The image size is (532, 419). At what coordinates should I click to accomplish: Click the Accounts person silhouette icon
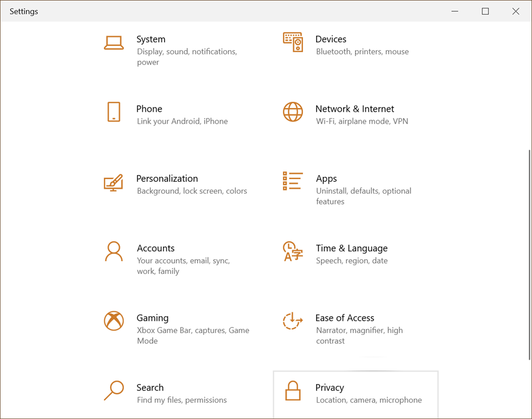114,251
